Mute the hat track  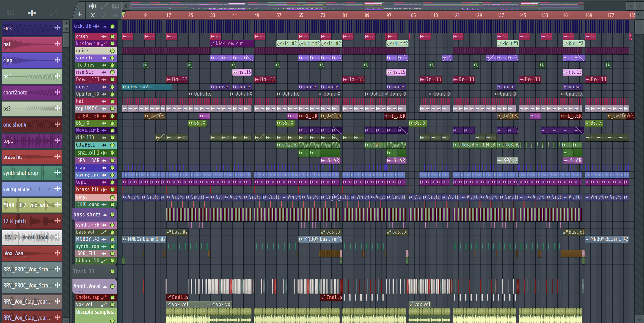pos(112,101)
